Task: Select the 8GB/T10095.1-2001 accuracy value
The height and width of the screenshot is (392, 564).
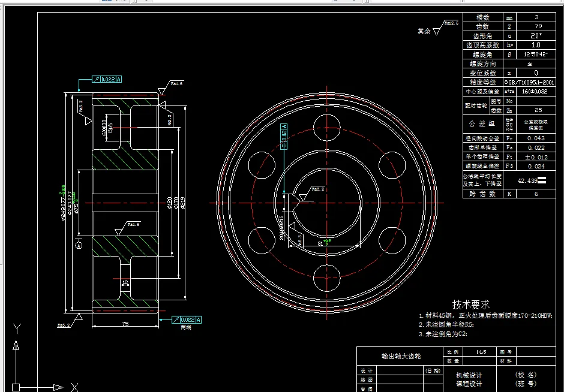Action: click(529, 82)
